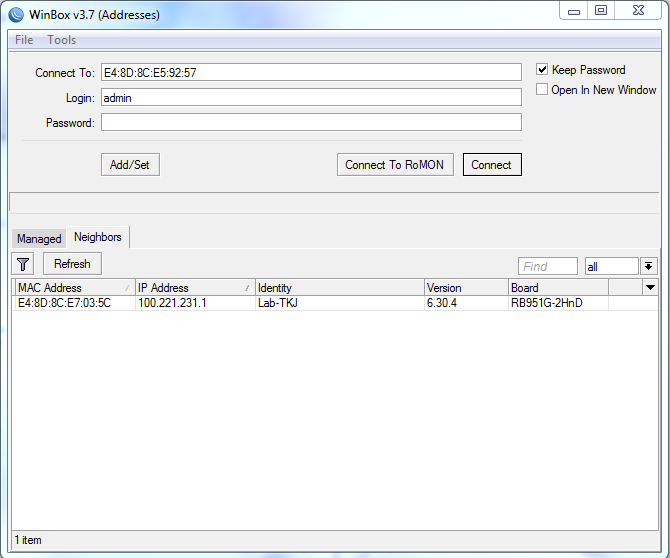
Task: Click into the Login field
Action: [x=311, y=97]
